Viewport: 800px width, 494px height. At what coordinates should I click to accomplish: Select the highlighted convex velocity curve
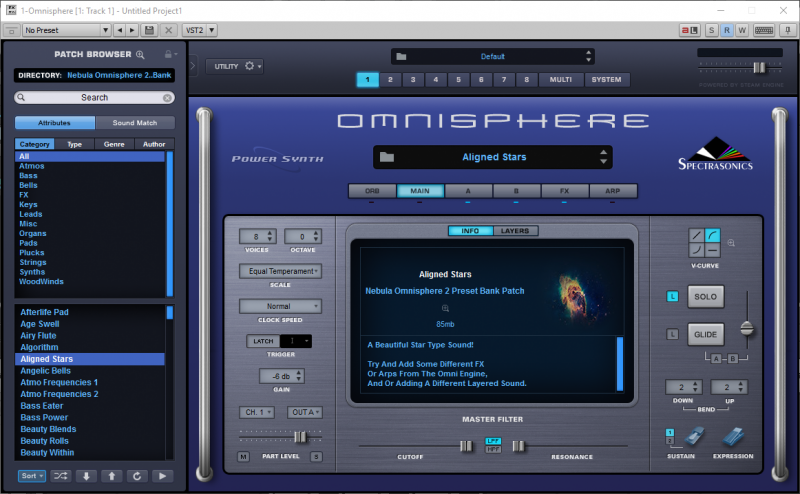click(x=713, y=235)
